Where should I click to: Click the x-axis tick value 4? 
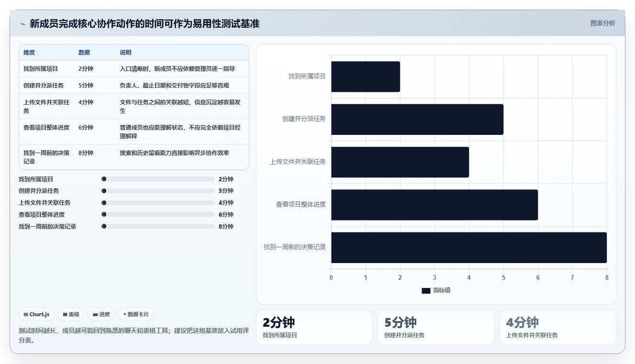click(469, 277)
